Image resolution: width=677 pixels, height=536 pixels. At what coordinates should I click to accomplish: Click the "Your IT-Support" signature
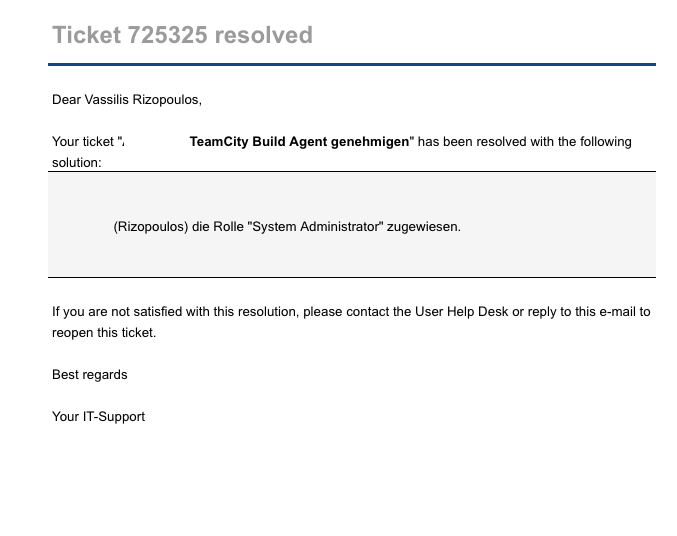(98, 416)
